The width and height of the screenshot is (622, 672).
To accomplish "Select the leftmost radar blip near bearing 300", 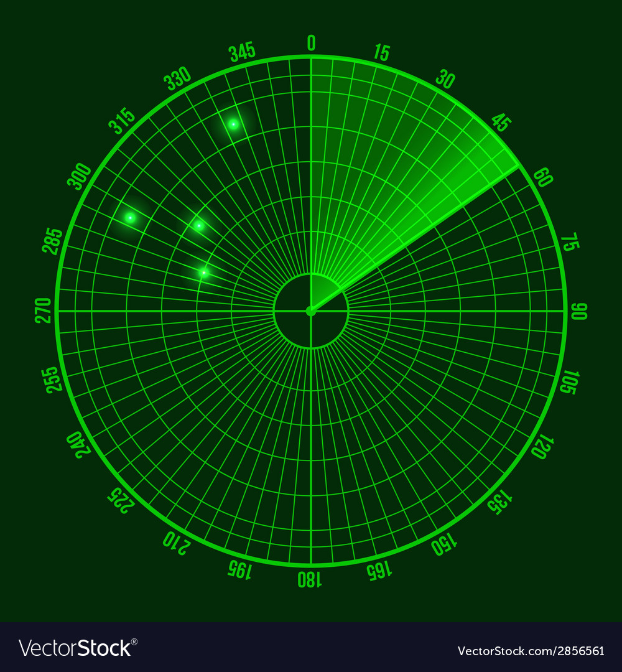I will coord(130,218).
